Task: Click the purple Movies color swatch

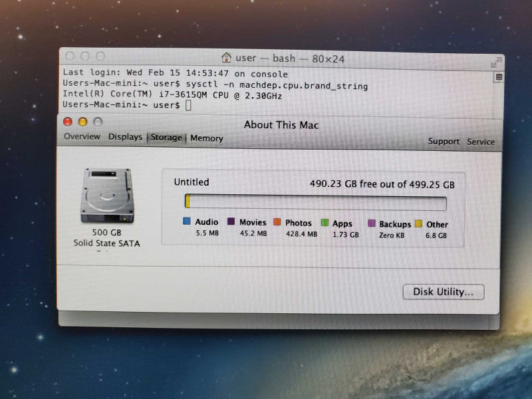Action: pyautogui.click(x=231, y=221)
